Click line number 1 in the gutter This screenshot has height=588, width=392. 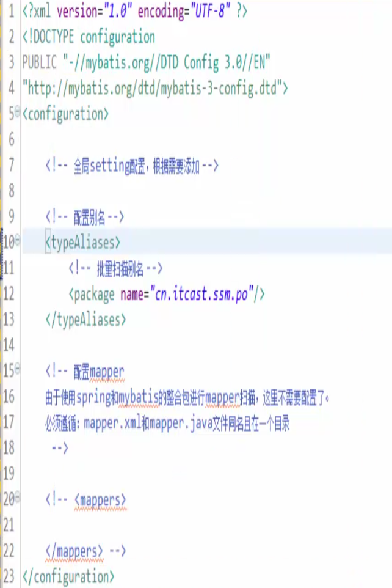[11, 11]
